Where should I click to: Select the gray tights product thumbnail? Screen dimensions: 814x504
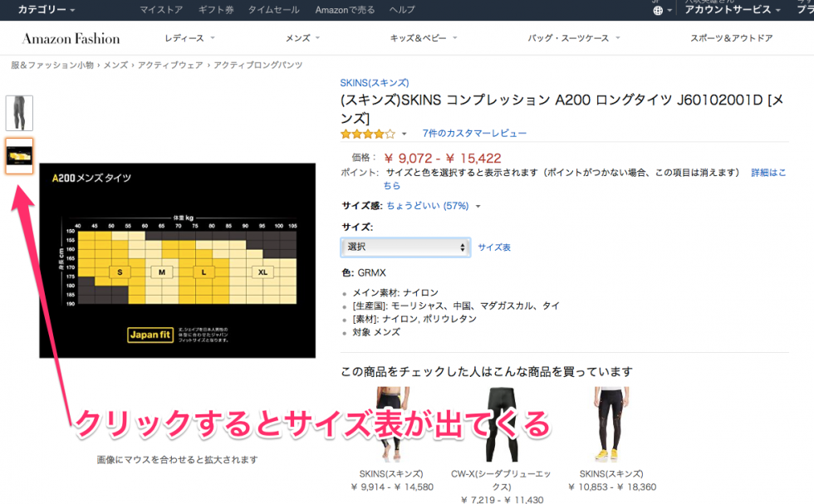[19, 113]
